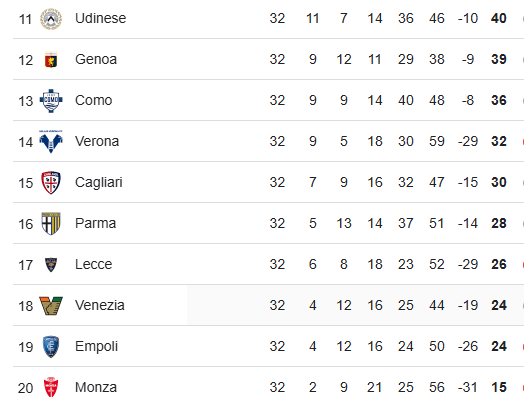Select the Venezia highlighted row name

point(100,305)
